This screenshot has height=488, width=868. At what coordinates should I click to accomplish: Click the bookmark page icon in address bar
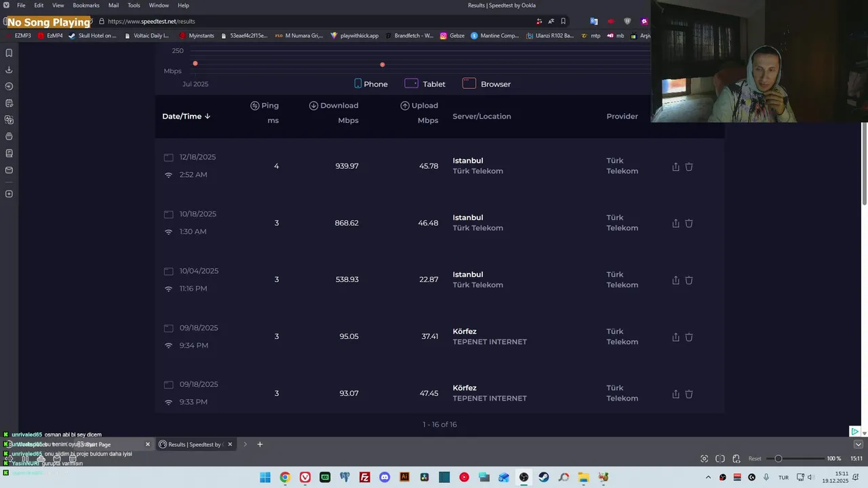[x=563, y=21]
